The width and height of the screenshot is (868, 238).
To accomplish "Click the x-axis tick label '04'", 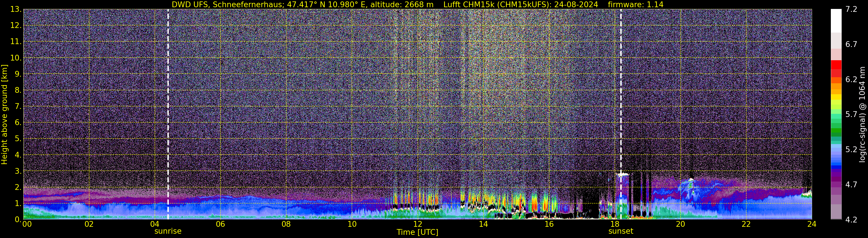I will [x=155, y=224].
